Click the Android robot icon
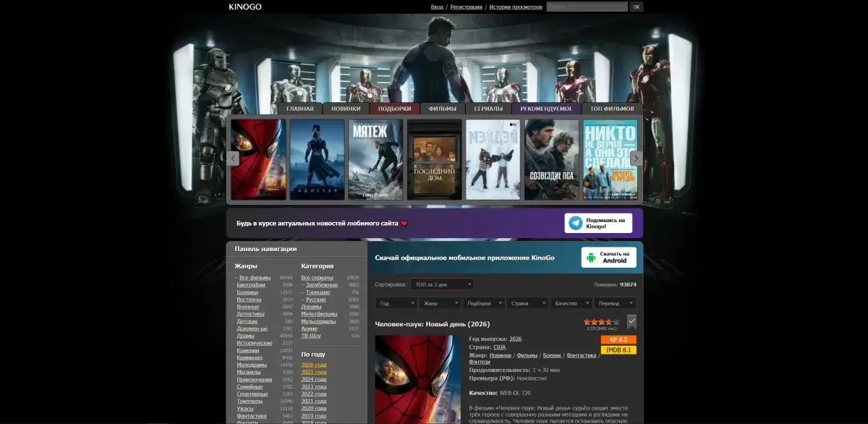The image size is (868, 424). [591, 257]
